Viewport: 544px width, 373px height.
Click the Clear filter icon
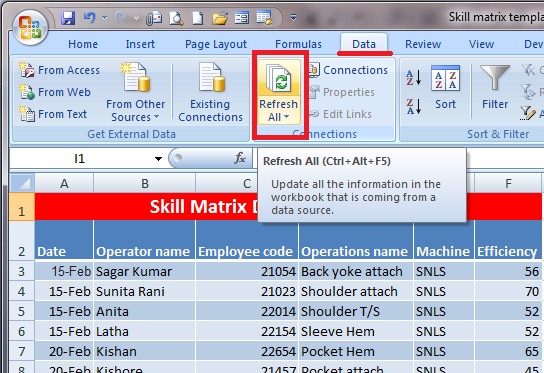click(529, 70)
